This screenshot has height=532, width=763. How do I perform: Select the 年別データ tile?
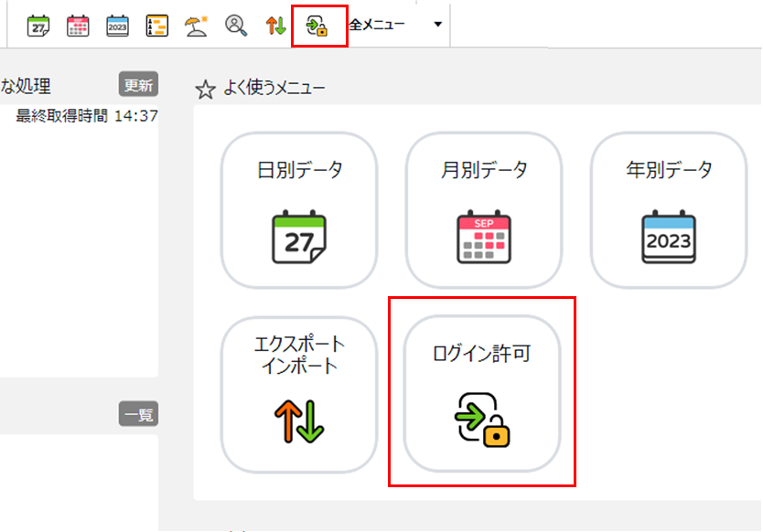pos(669,210)
